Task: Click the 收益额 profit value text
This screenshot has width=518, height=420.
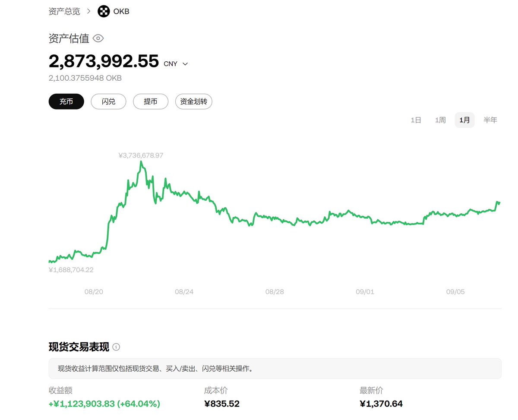Action: (104, 404)
